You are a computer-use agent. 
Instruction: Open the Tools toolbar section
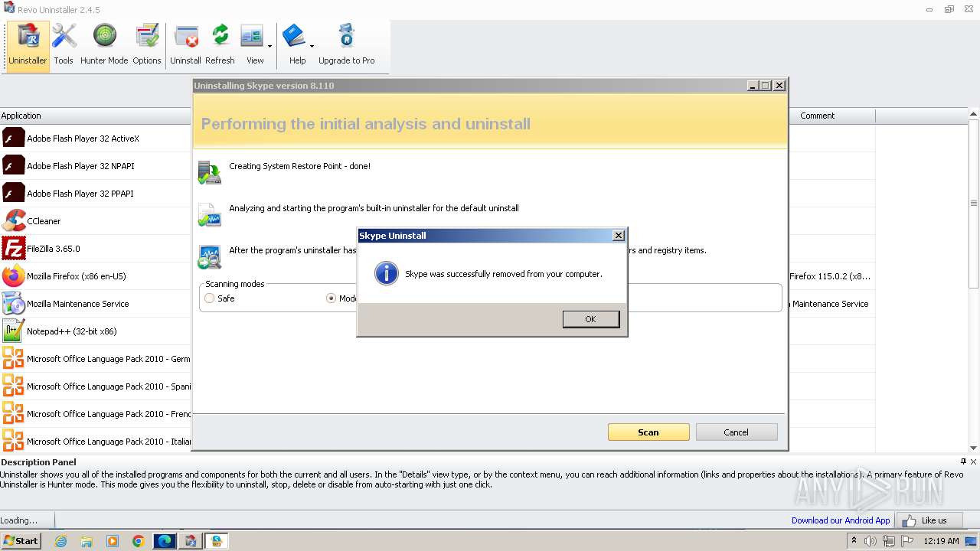tap(64, 46)
